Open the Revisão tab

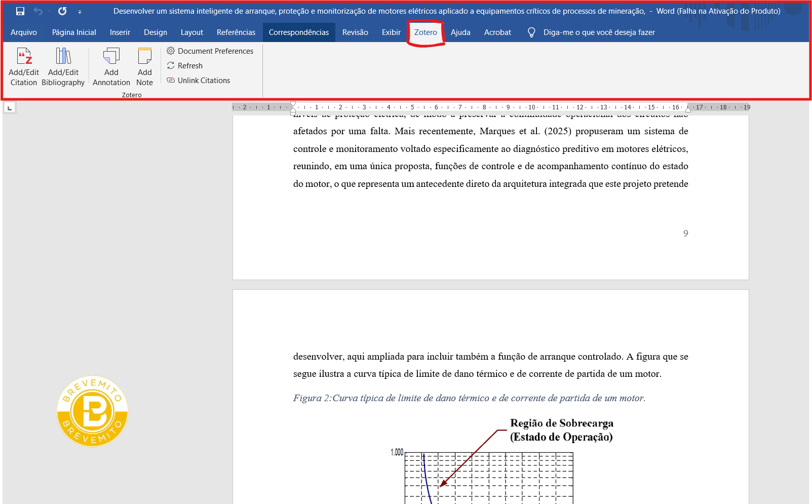click(x=355, y=32)
